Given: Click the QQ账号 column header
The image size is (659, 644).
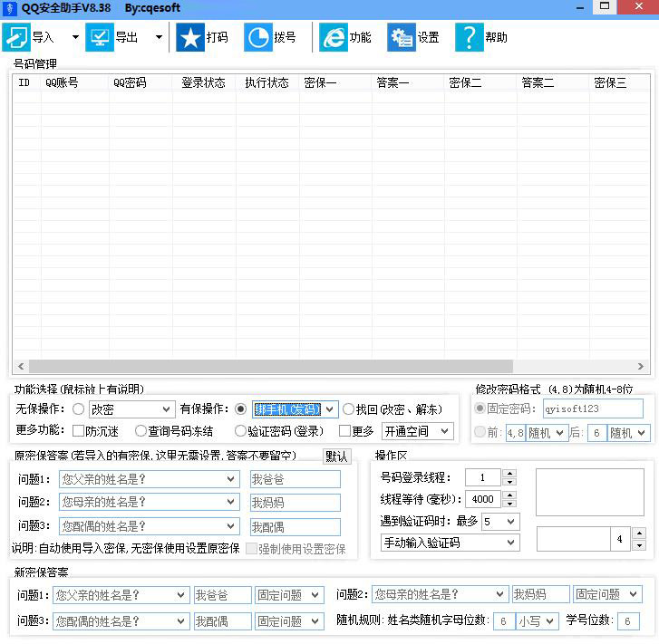Looking at the screenshot, I should tap(75, 82).
